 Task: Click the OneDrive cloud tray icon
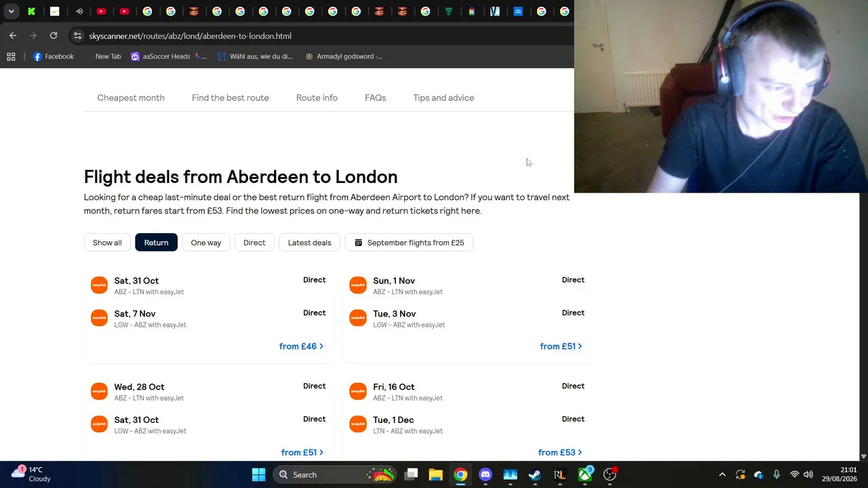click(x=758, y=474)
